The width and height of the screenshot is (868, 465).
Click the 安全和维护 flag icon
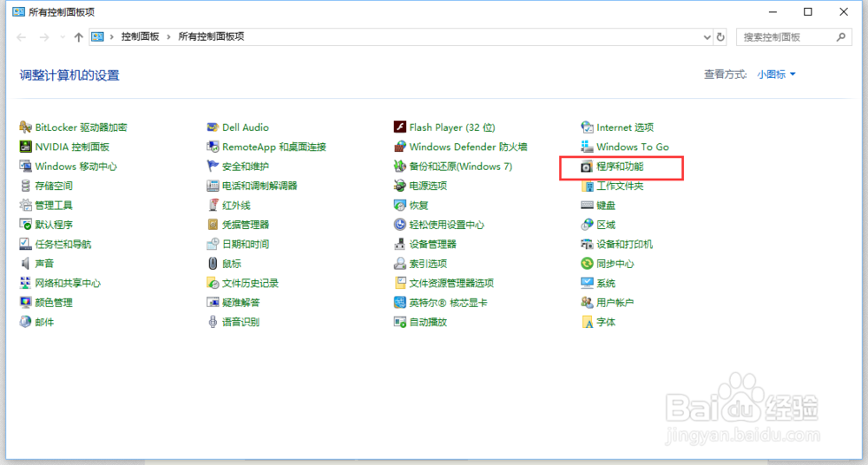pos(213,166)
